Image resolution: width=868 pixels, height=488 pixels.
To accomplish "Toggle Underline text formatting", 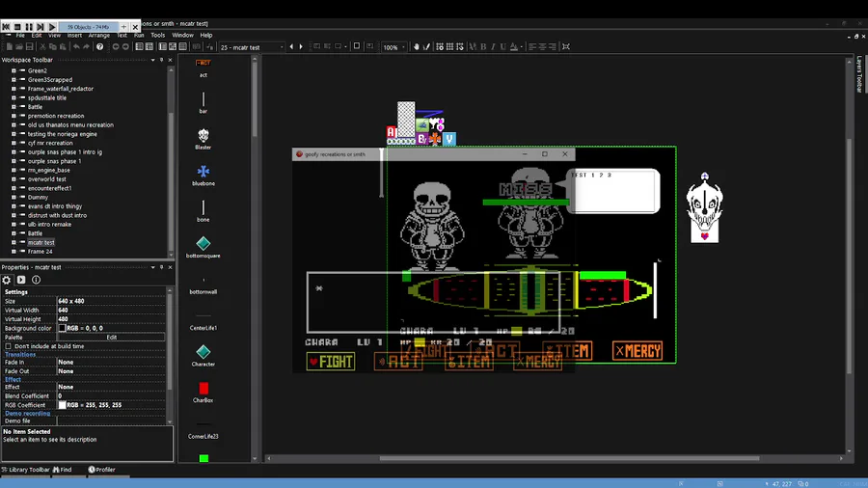I will [x=503, y=47].
